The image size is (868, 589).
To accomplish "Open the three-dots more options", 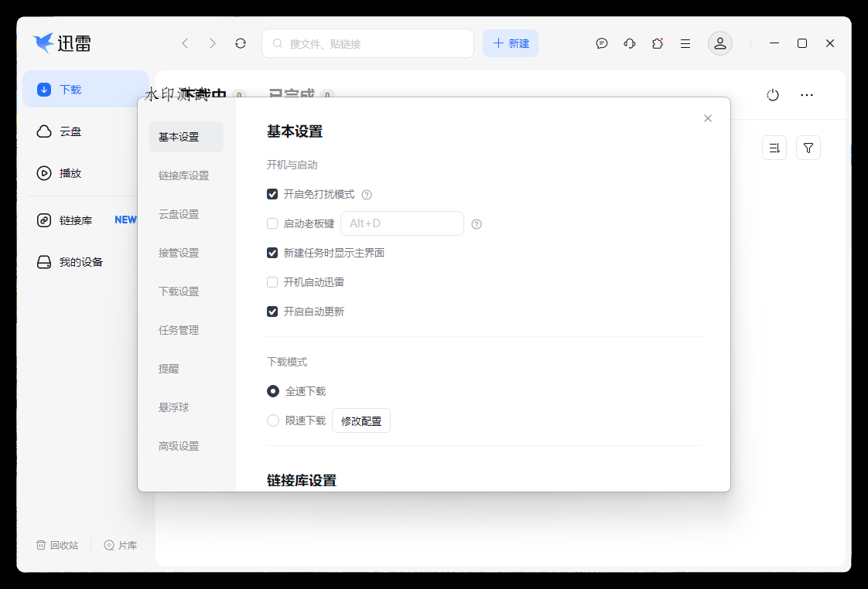I will [x=807, y=95].
